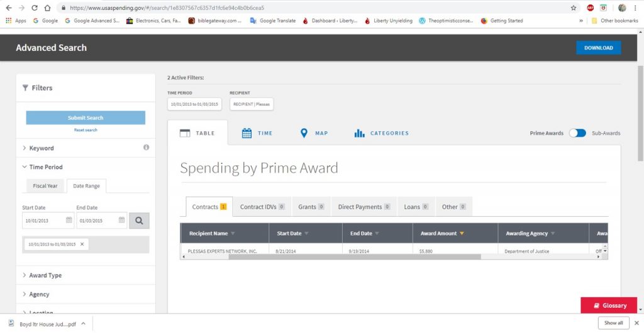Image resolution: width=644 pixels, height=333 pixels.
Task: Open the biblegateway.com bookmark
Action: (x=215, y=21)
